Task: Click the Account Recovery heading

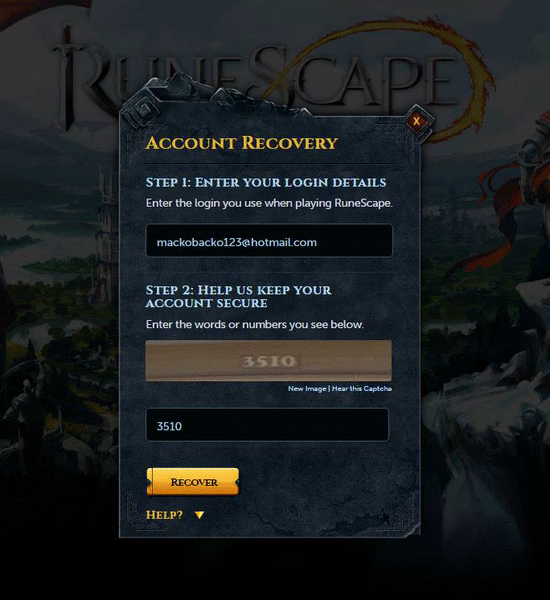Action: [x=242, y=143]
